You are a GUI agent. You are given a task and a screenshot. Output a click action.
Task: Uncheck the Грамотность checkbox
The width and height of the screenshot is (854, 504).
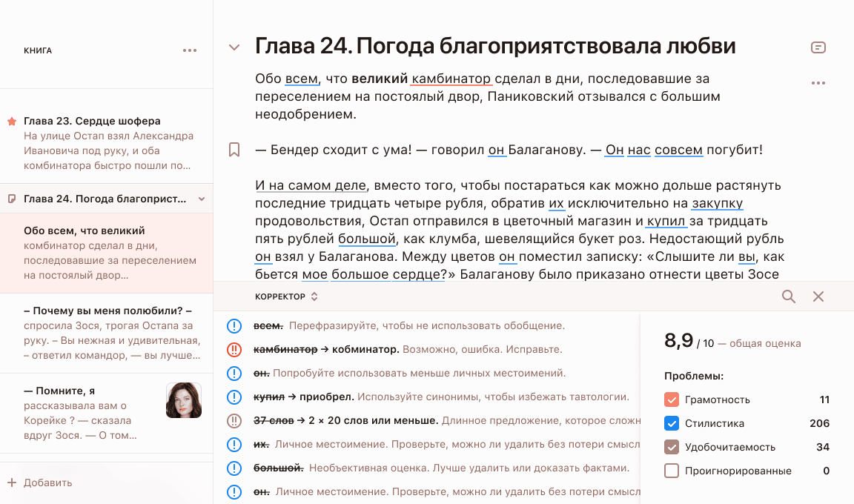[672, 399]
